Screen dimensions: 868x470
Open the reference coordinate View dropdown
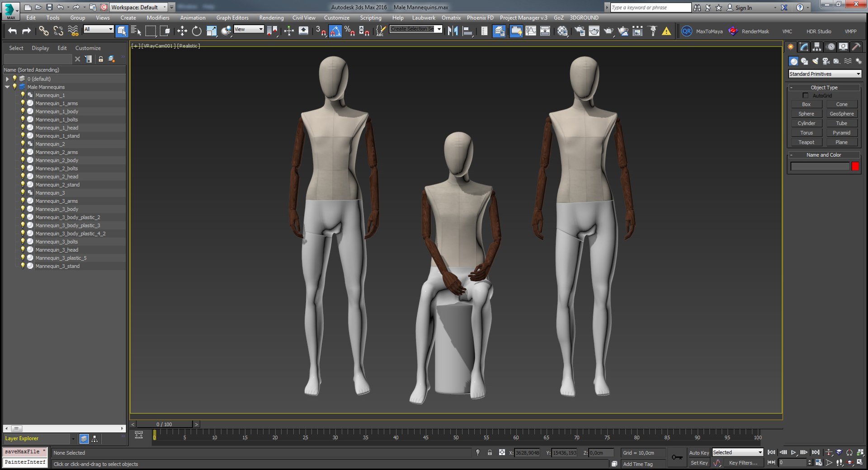coord(249,29)
